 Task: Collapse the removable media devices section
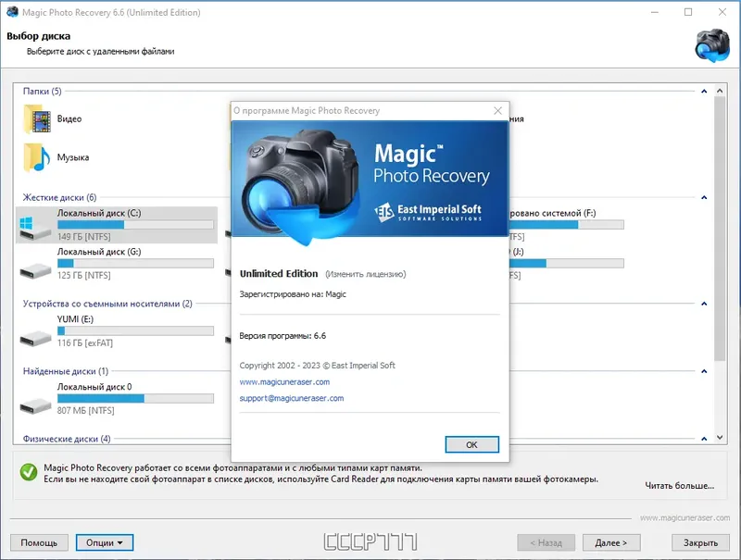[x=704, y=304]
